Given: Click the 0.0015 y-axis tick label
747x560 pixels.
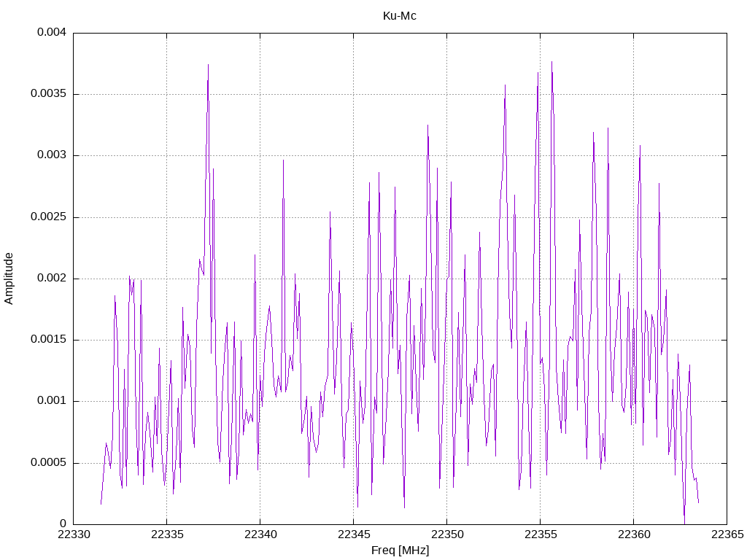Looking at the screenshot, I should click(x=48, y=340).
